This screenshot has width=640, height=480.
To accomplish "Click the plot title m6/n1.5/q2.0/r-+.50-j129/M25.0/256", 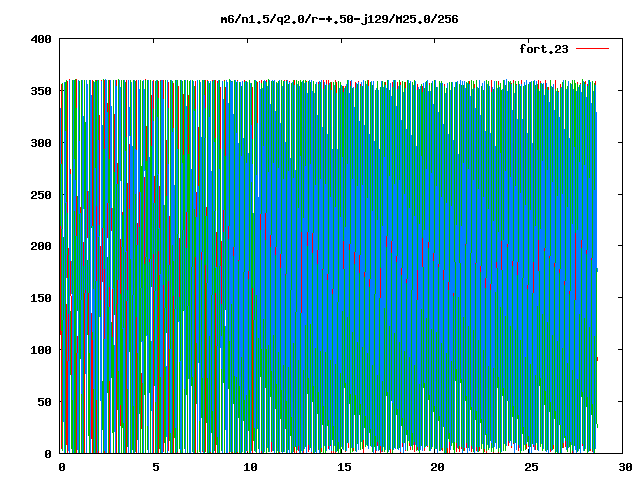I will coord(339,19).
